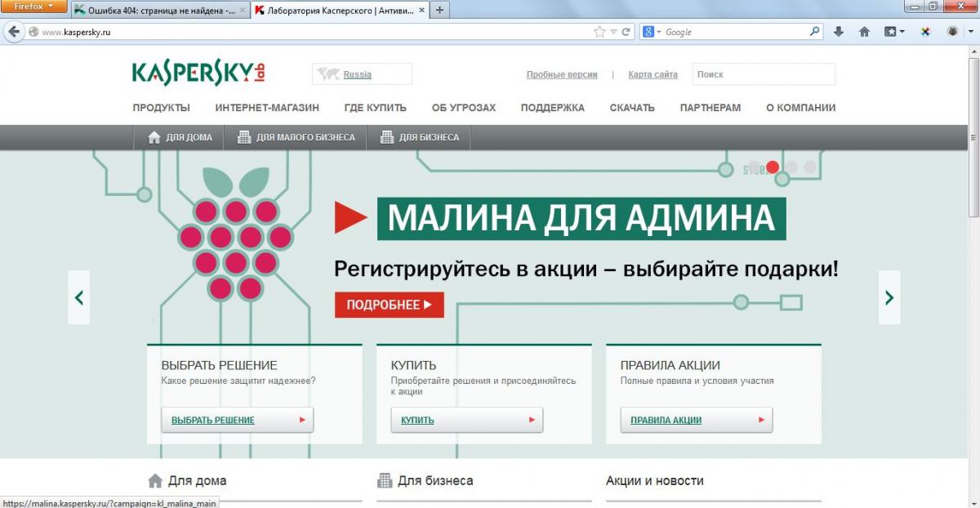Expand the add-on toolbar dropdown arrow
This screenshot has width=980, height=508.
(x=971, y=32)
